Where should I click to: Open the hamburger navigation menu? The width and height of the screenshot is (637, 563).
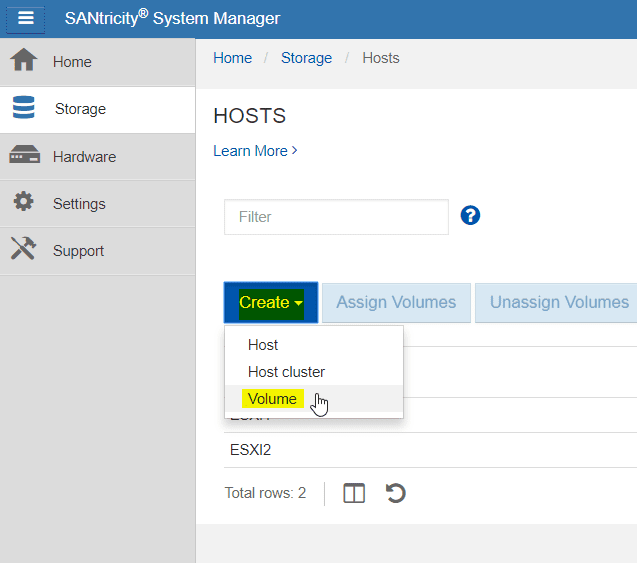click(x=26, y=18)
